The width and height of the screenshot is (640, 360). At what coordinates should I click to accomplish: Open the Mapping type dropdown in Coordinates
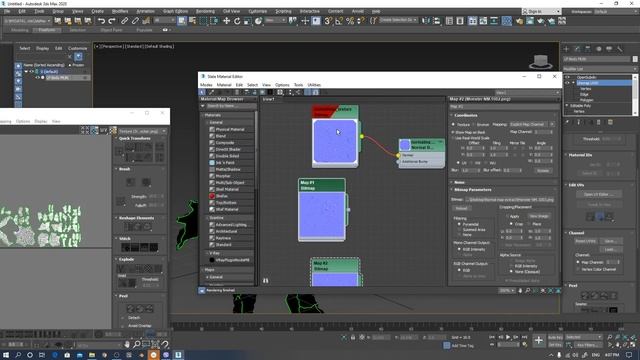(x=532, y=124)
